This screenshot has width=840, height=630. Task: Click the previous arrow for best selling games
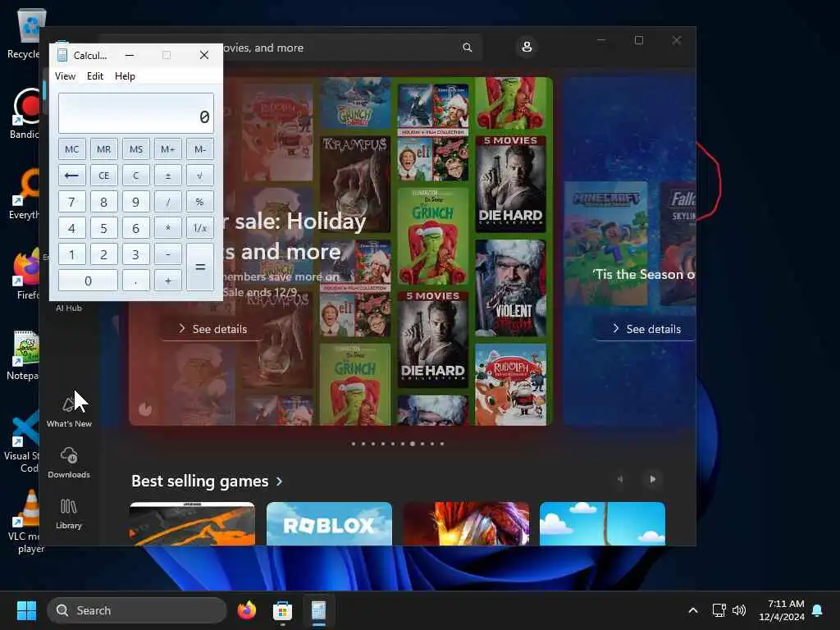[620, 479]
